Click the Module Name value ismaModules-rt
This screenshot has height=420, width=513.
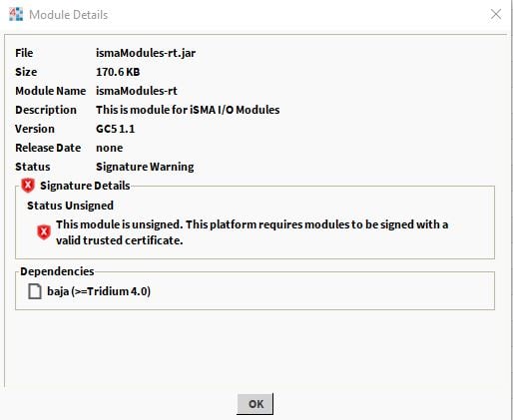tap(137, 91)
